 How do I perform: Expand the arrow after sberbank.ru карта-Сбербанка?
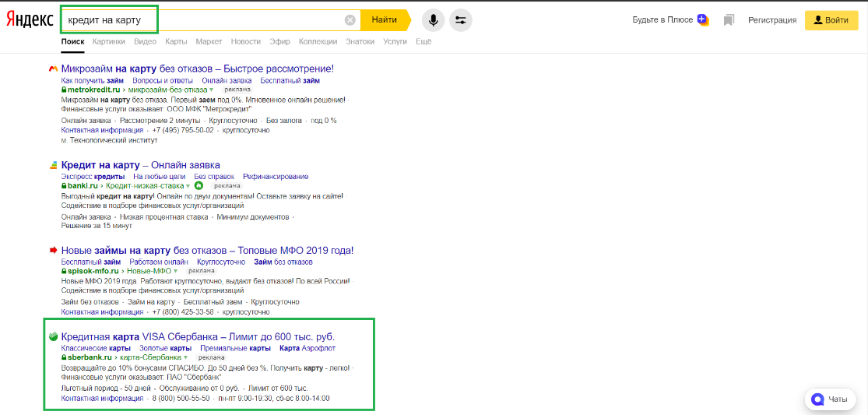click(187, 357)
